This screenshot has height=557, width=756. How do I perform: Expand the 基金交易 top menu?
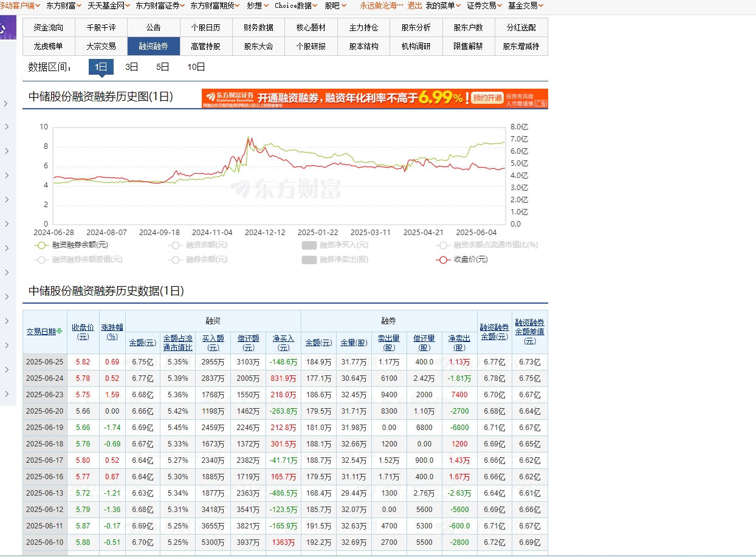click(526, 5)
